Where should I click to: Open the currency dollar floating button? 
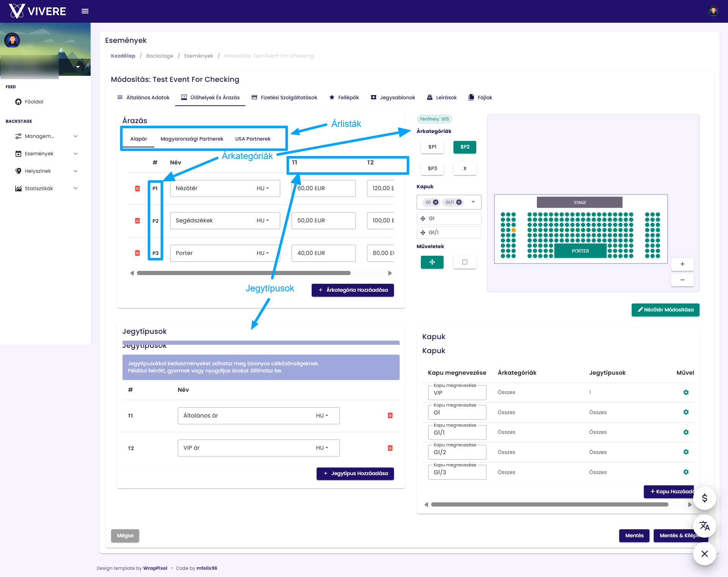[704, 498]
